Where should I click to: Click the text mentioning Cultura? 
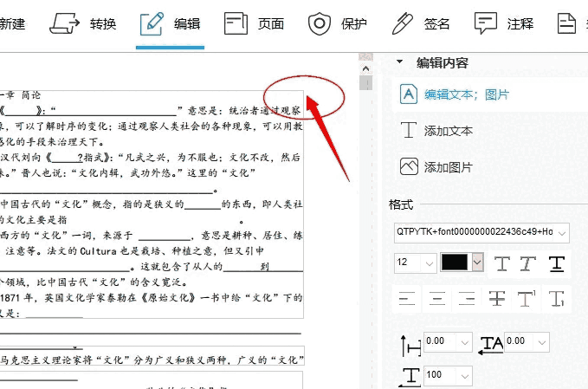pyautogui.click(x=134, y=251)
